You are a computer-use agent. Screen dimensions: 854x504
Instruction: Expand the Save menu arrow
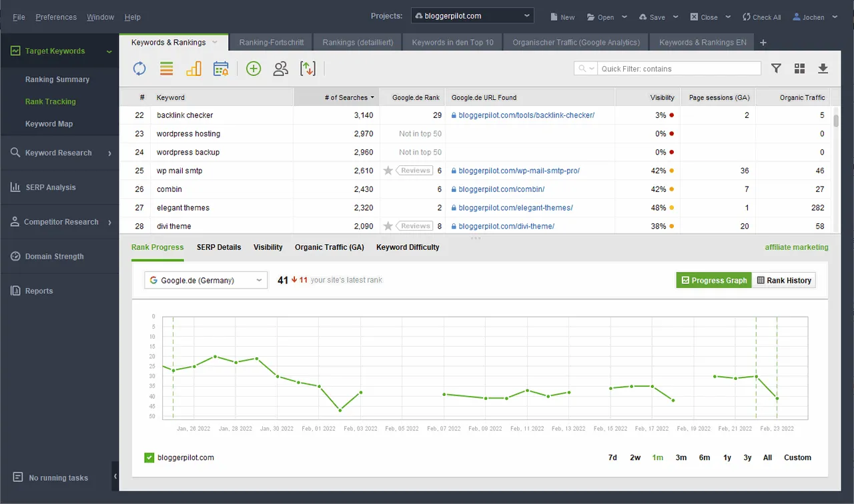[x=676, y=17]
